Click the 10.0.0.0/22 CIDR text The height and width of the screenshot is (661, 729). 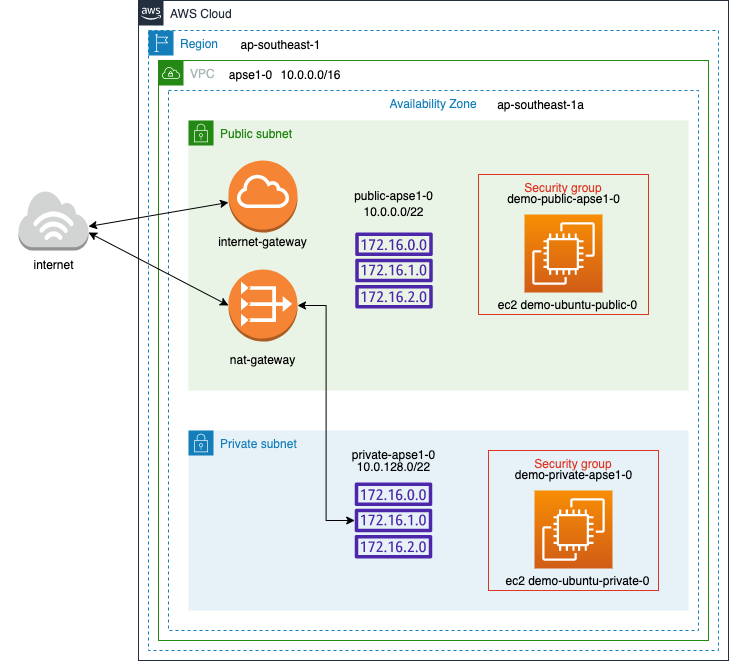pos(393,212)
